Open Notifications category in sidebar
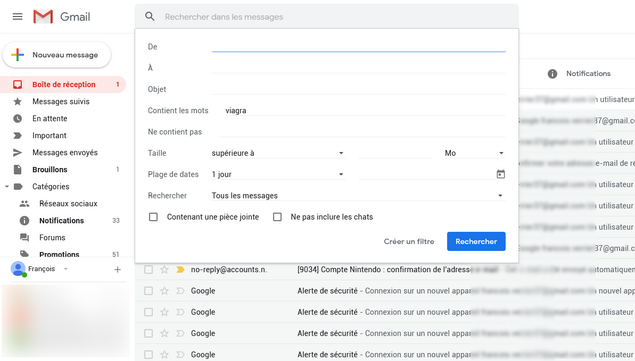The width and height of the screenshot is (635, 361). tap(62, 220)
